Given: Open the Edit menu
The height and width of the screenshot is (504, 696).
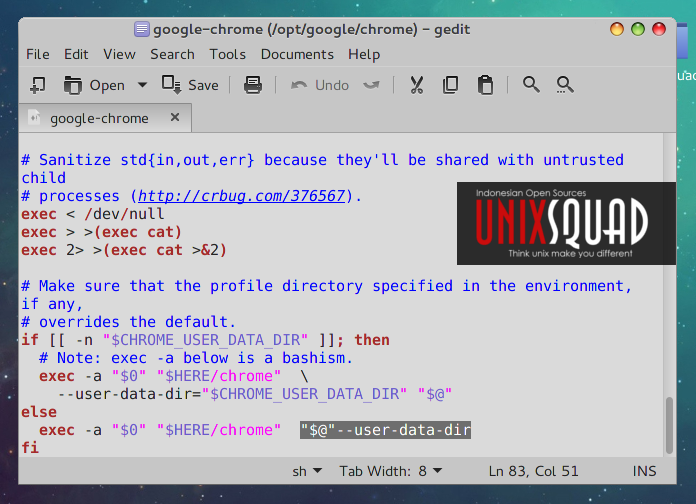Looking at the screenshot, I should [76, 54].
